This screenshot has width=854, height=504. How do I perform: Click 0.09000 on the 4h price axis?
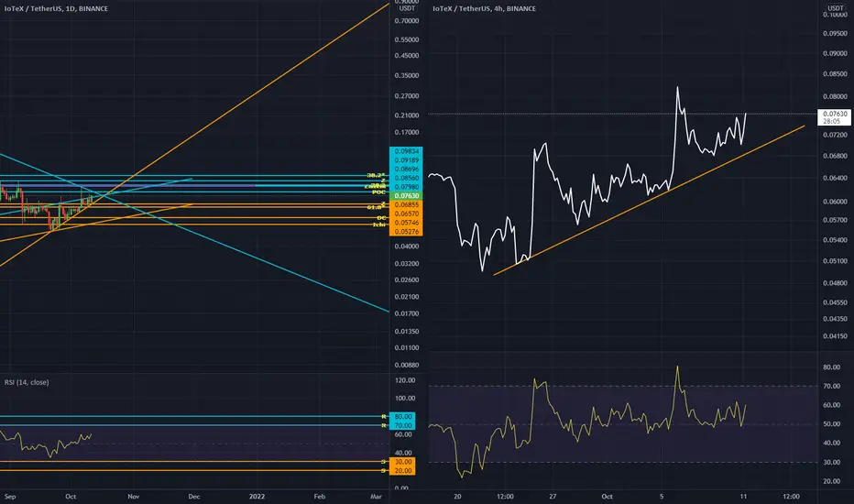(x=835, y=53)
